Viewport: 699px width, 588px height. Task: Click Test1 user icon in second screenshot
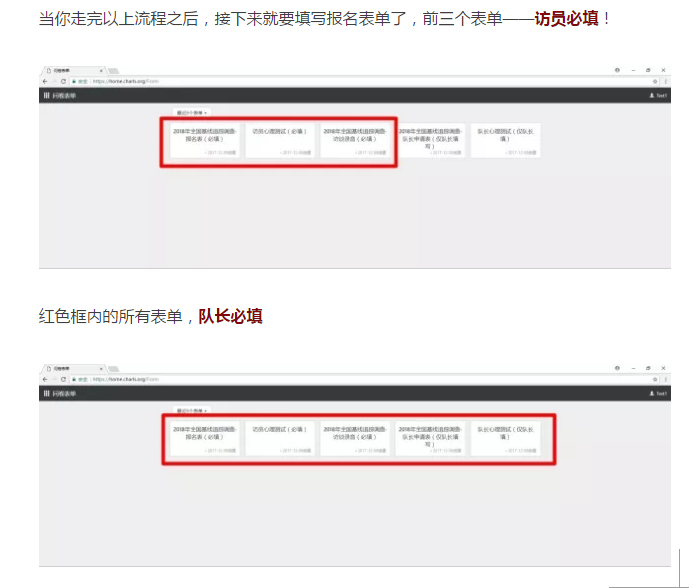(652, 394)
